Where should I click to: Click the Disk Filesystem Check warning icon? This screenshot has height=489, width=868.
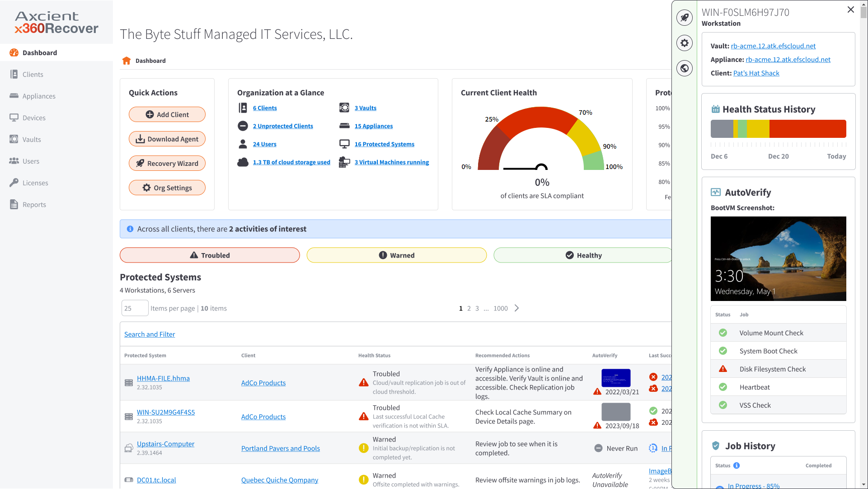[x=723, y=369]
